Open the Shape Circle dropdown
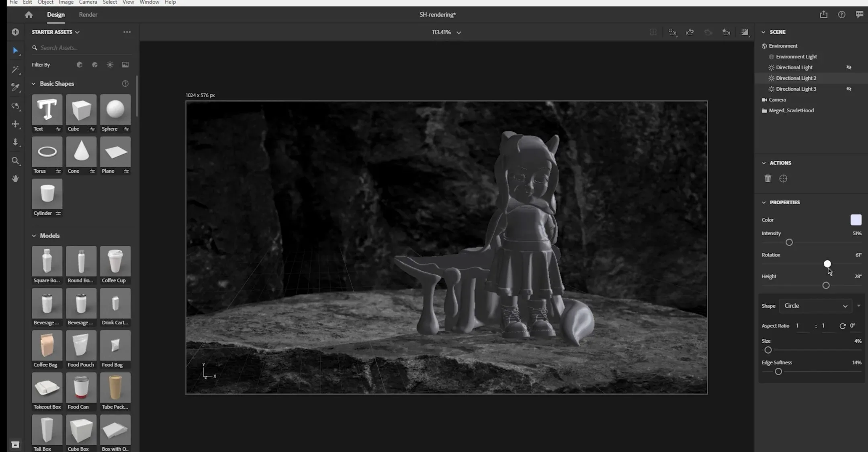The width and height of the screenshot is (868, 452). pos(815,306)
